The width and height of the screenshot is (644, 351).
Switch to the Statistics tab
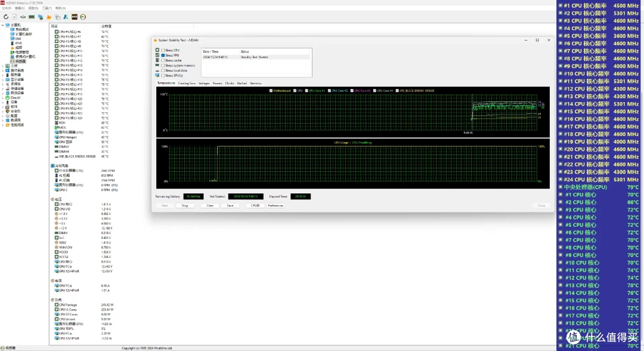[255, 84]
